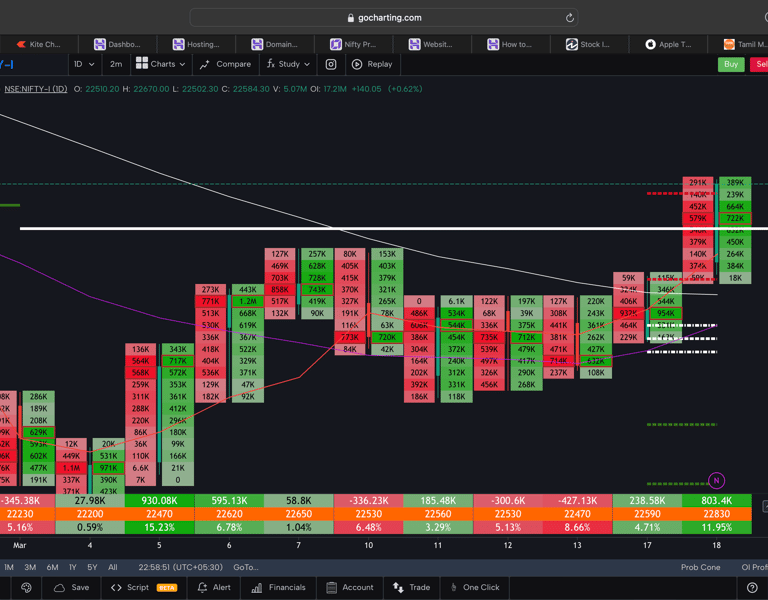Click the 722K highlighted green cell
Screen dimensions: 768x600
[x=735, y=218]
